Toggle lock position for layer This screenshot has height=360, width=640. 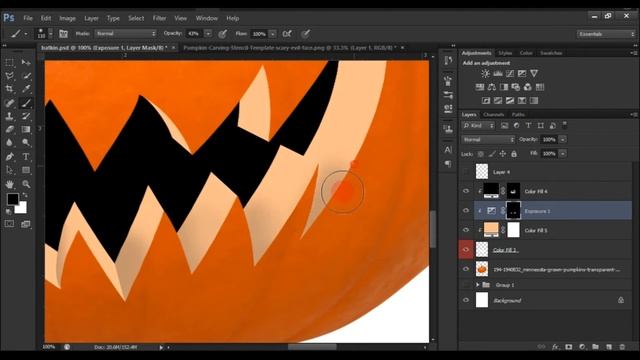pyautogui.click(x=503, y=154)
